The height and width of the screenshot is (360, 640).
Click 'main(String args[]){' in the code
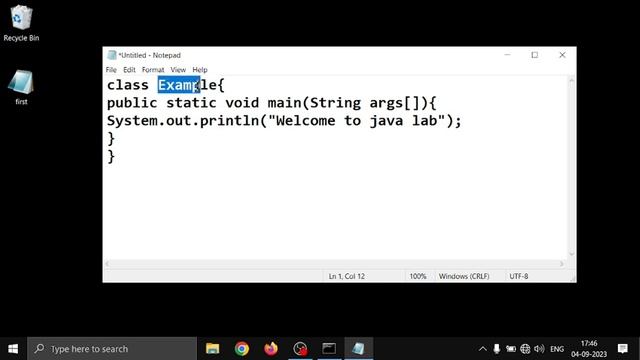click(352, 103)
